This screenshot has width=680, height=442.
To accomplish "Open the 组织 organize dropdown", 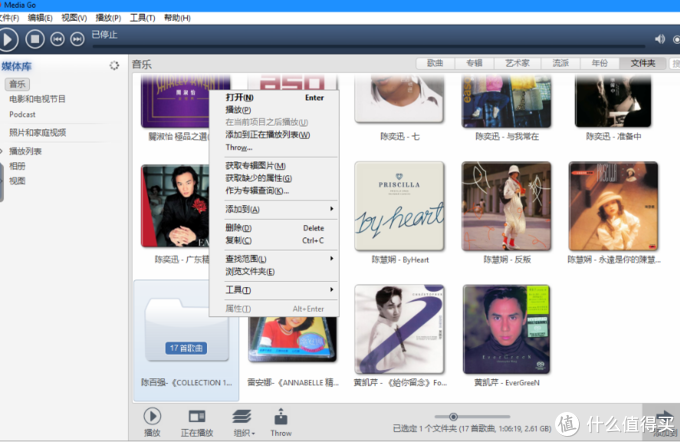I will tap(244, 422).
